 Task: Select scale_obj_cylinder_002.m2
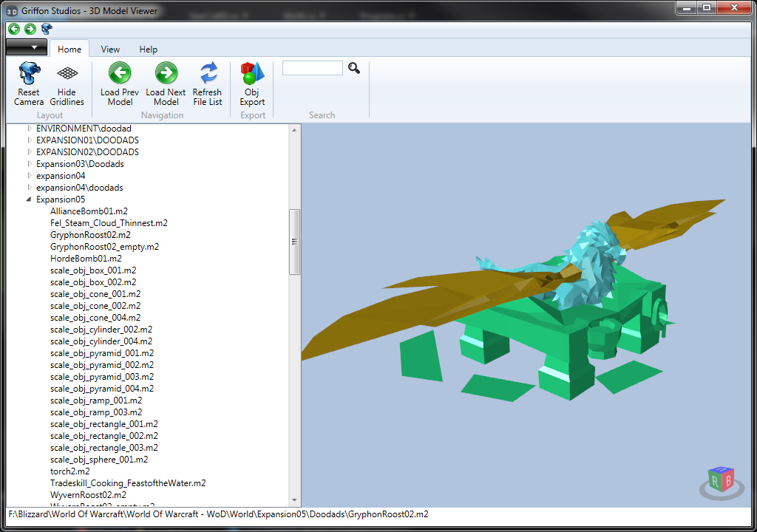point(101,330)
